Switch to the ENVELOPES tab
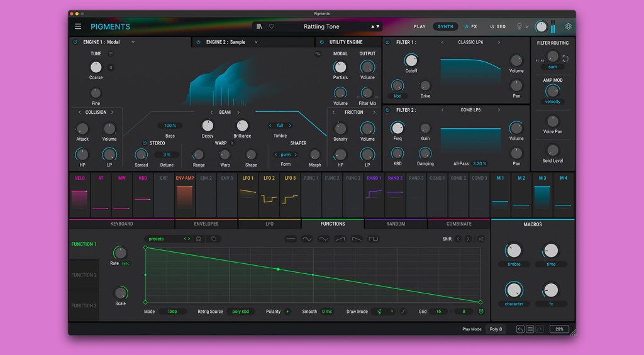The width and height of the screenshot is (644, 355). point(206,224)
